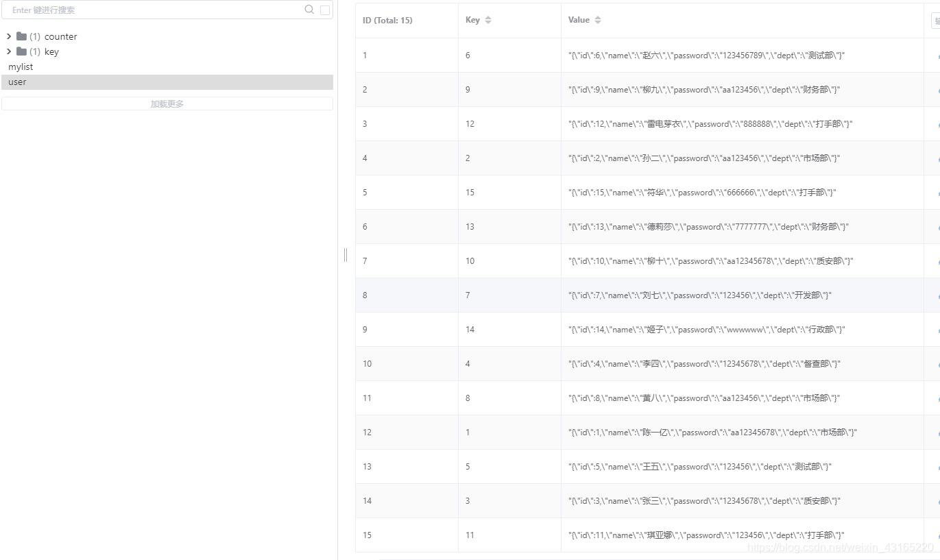Click ID cell 4 in 孙二 row
This screenshot has width=940, height=560.
tap(407, 158)
